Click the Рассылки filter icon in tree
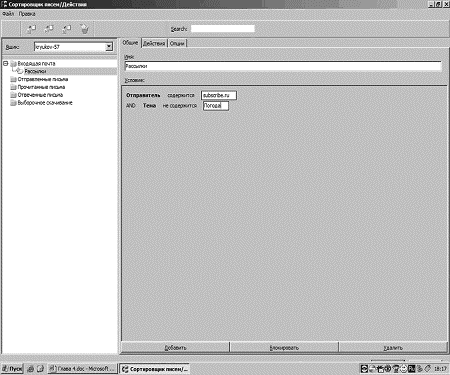This screenshot has height=375, width=450. 20,71
